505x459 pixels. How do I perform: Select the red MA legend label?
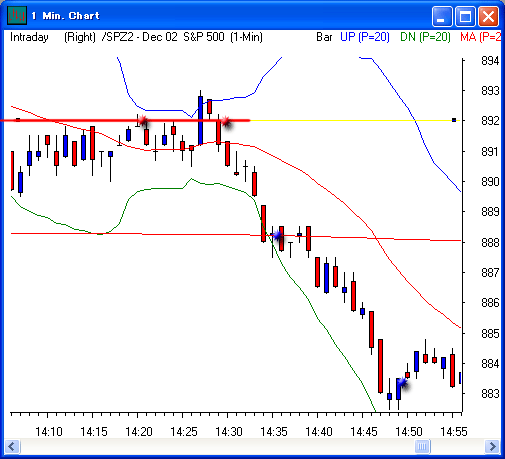480,37
